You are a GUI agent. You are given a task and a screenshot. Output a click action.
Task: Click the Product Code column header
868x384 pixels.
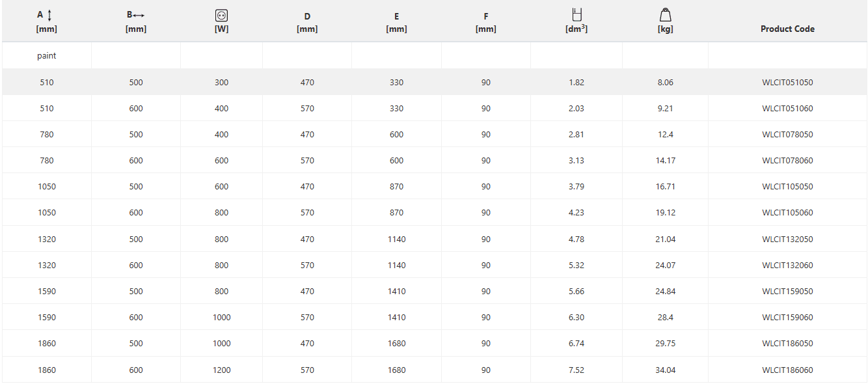pyautogui.click(x=787, y=29)
